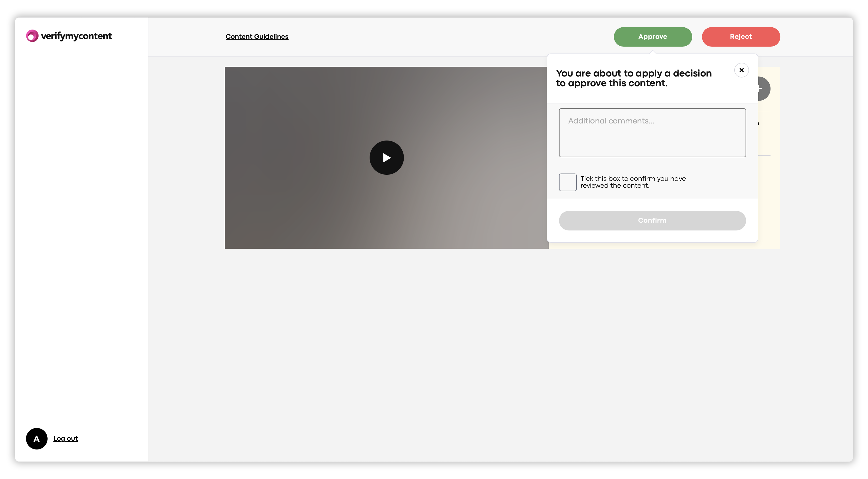868x479 pixels.
Task: Click the verifymycontent wordmark text
Action: tap(76, 36)
